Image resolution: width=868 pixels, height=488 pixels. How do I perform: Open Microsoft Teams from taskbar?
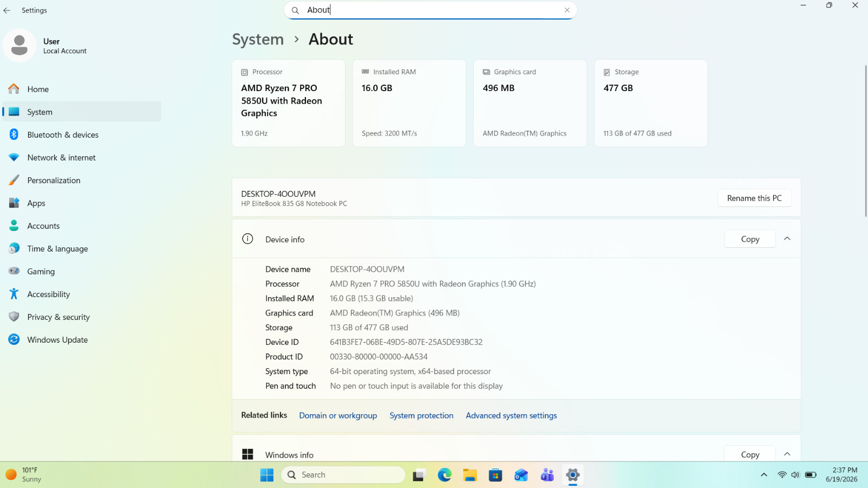coord(547,476)
